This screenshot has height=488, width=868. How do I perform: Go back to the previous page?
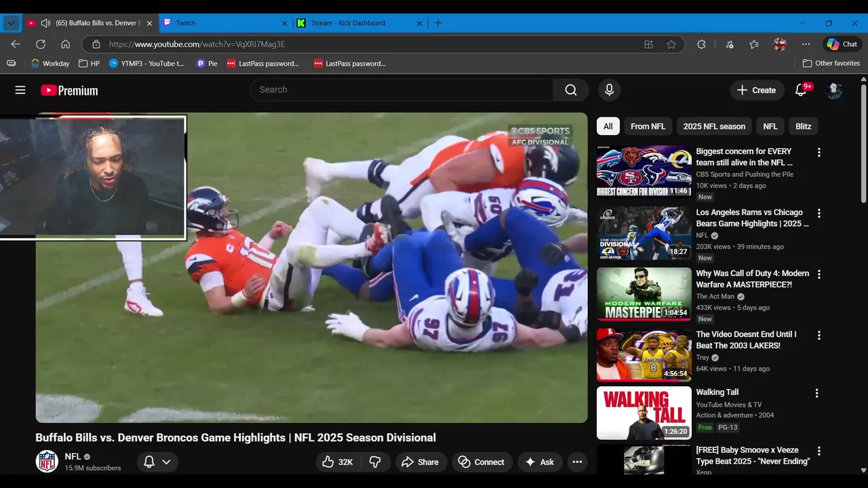(x=16, y=44)
